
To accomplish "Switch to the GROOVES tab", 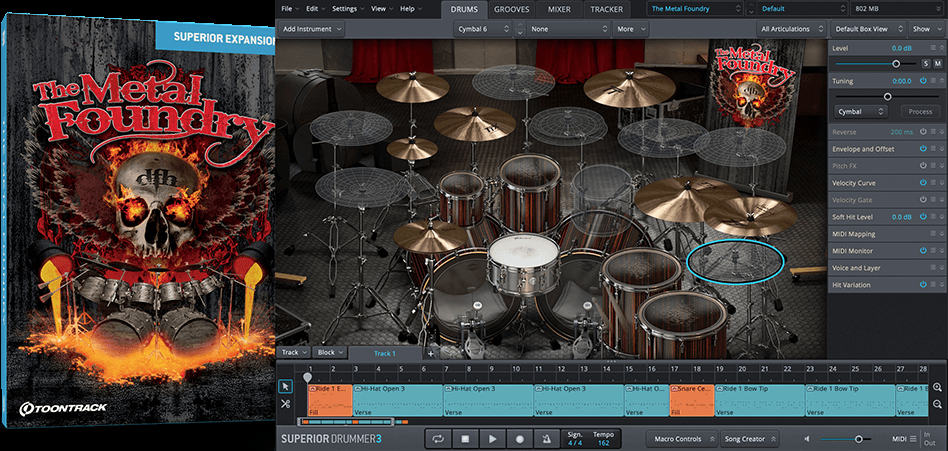I will (x=511, y=9).
